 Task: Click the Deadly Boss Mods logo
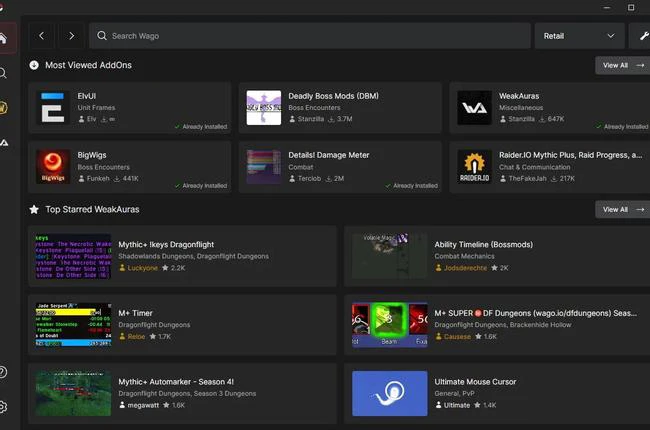[264, 108]
